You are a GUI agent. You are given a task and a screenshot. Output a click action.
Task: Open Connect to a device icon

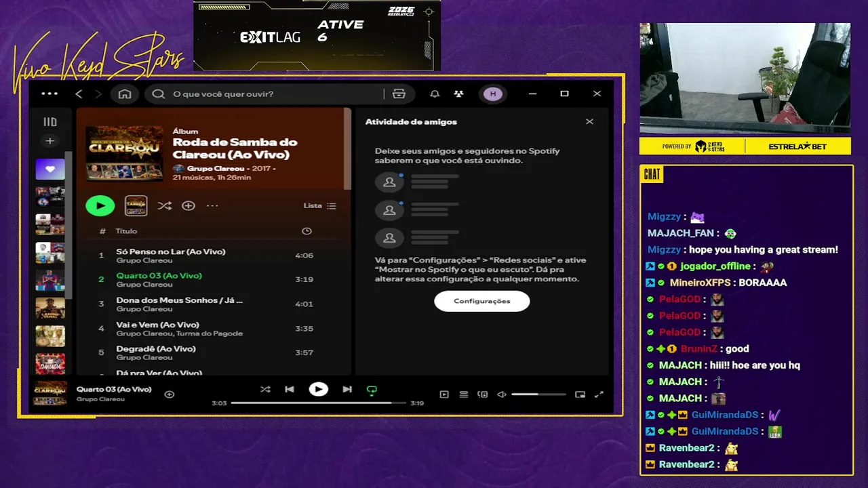483,394
